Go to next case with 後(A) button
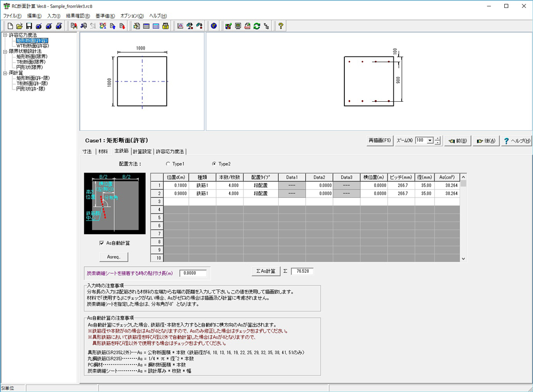Image resolution: width=533 pixels, height=392 pixels. click(x=486, y=141)
